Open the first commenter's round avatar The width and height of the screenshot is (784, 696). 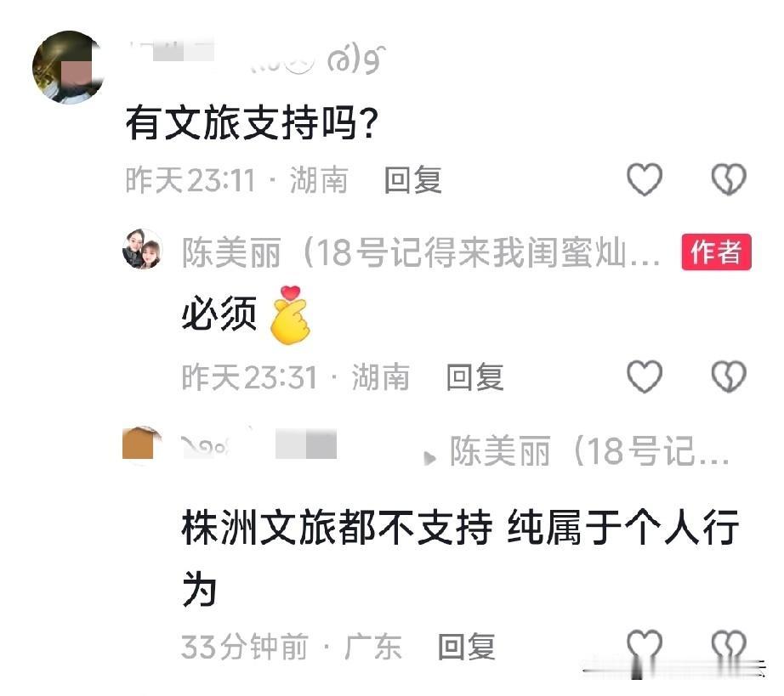pos(69,67)
